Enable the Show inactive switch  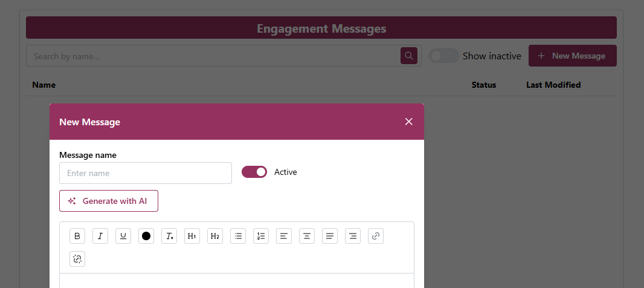[x=444, y=56]
